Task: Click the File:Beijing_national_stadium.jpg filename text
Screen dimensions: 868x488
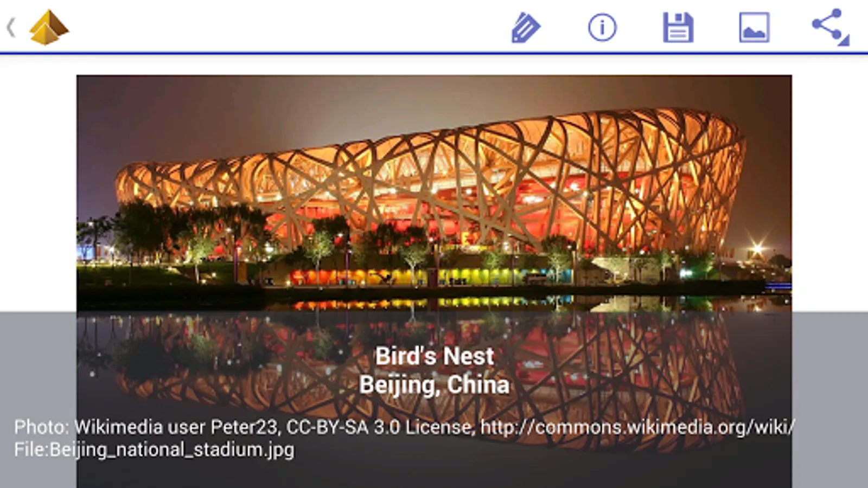Action: click(x=154, y=450)
